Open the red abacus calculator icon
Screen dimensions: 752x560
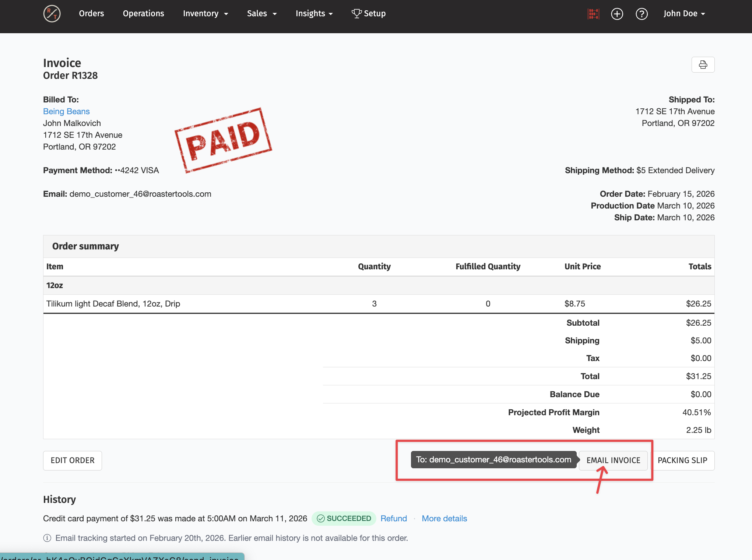(593, 14)
